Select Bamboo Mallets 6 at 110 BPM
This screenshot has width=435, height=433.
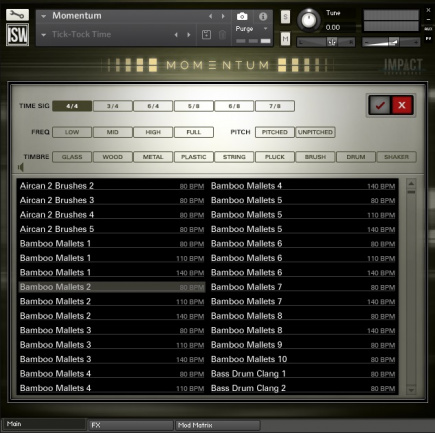(303, 258)
